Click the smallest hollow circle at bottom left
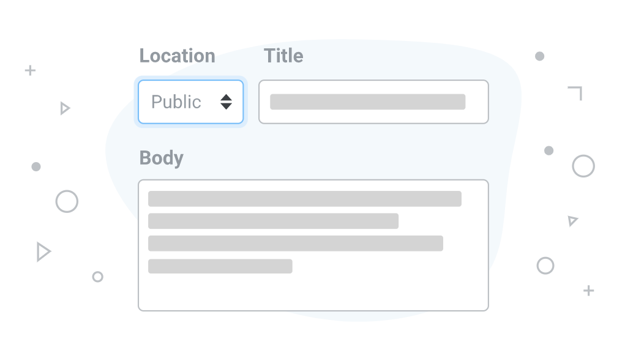Image resolution: width=644 pixels, height=361 pixels. tap(97, 277)
